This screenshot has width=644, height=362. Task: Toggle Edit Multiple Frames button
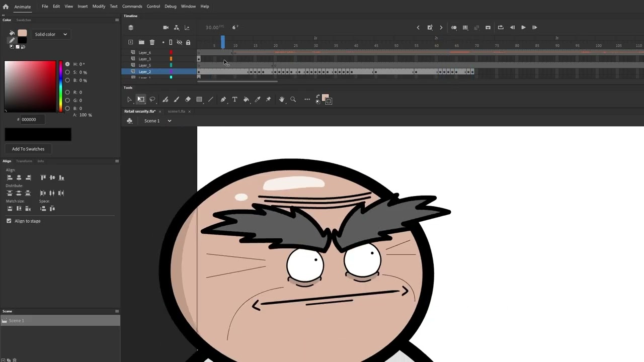(x=465, y=28)
